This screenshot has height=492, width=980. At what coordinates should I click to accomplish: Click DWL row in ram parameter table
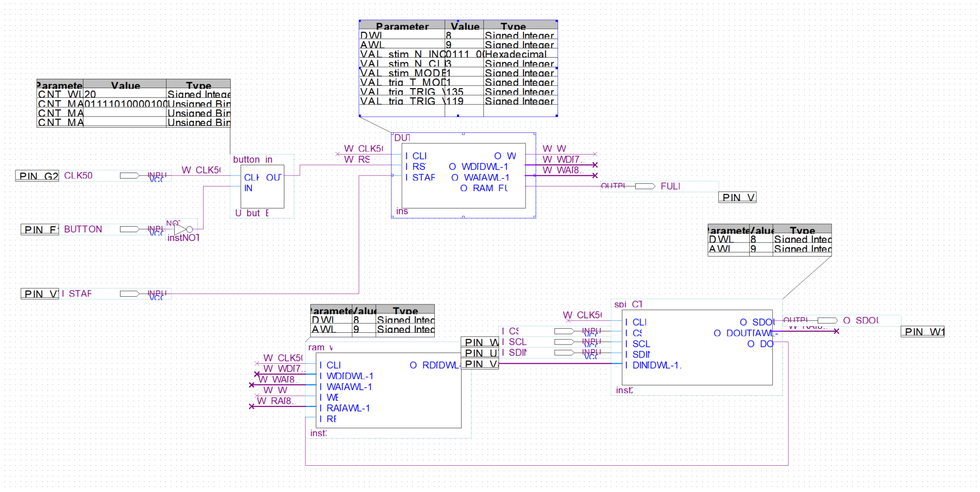point(373,320)
